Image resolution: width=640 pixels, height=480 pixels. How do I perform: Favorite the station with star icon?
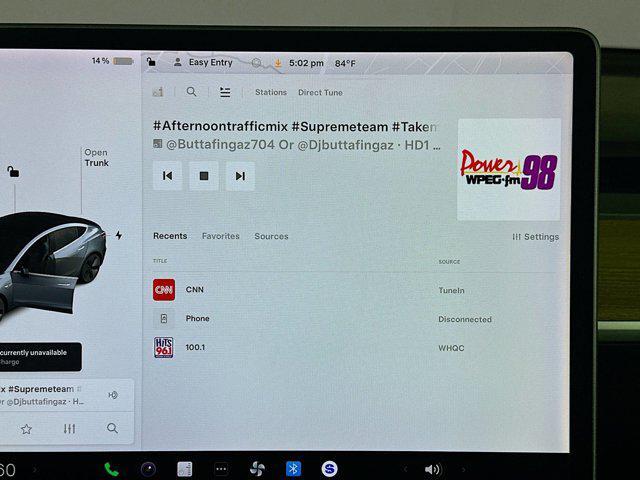[x=26, y=429]
